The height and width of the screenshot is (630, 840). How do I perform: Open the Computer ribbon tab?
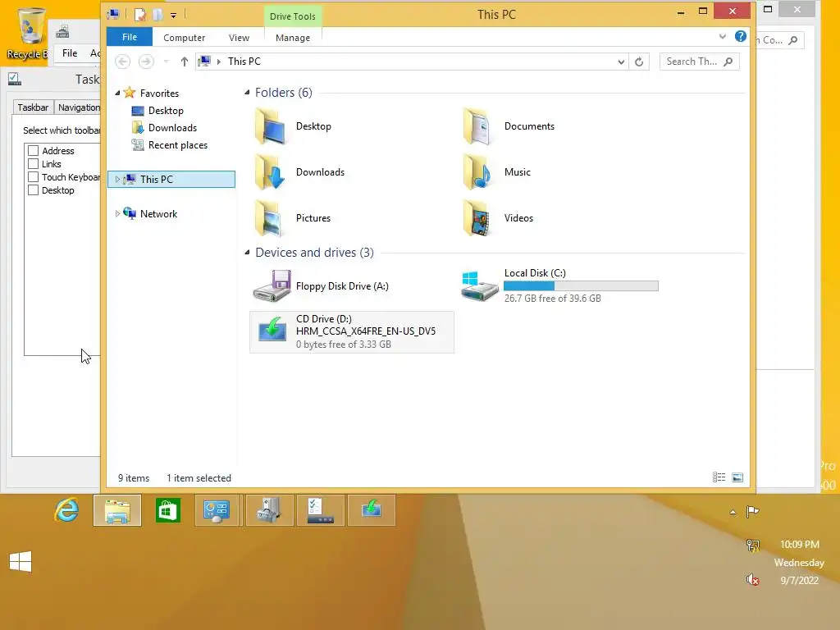[185, 38]
